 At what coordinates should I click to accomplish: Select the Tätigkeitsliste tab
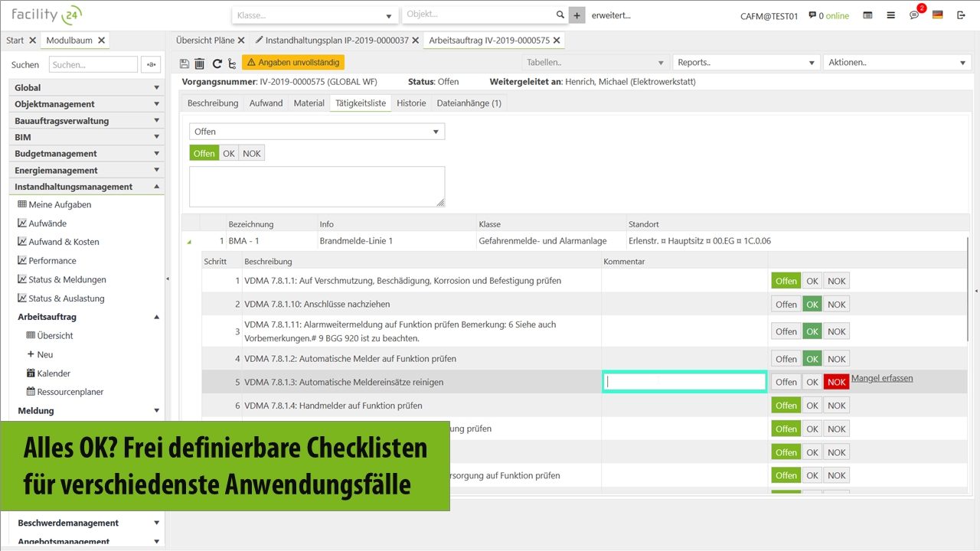361,103
